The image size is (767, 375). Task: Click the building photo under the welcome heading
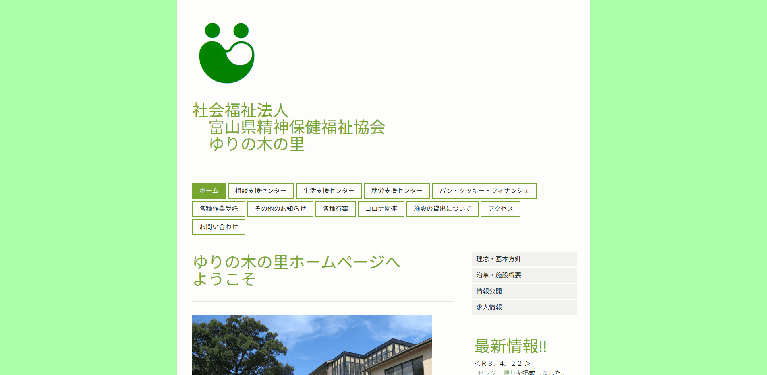(x=312, y=345)
